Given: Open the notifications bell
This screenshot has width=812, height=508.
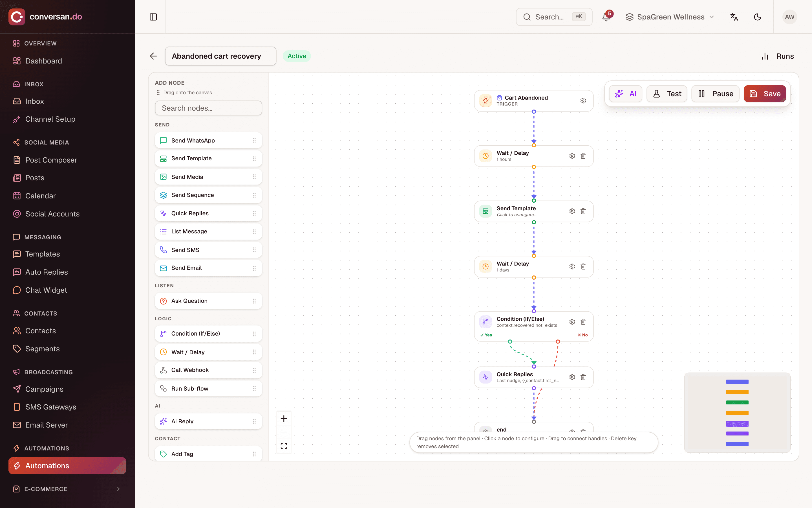Looking at the screenshot, I should [x=606, y=17].
